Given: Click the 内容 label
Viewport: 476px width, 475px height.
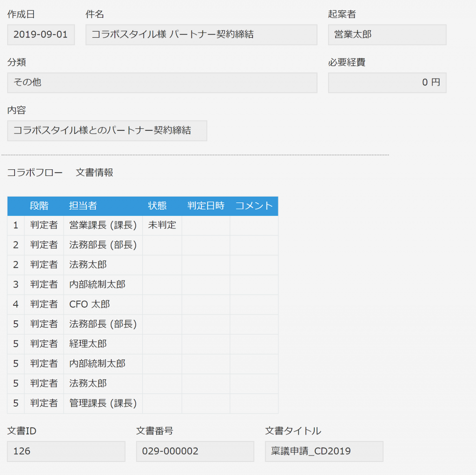Looking at the screenshot, I should tap(16, 110).
